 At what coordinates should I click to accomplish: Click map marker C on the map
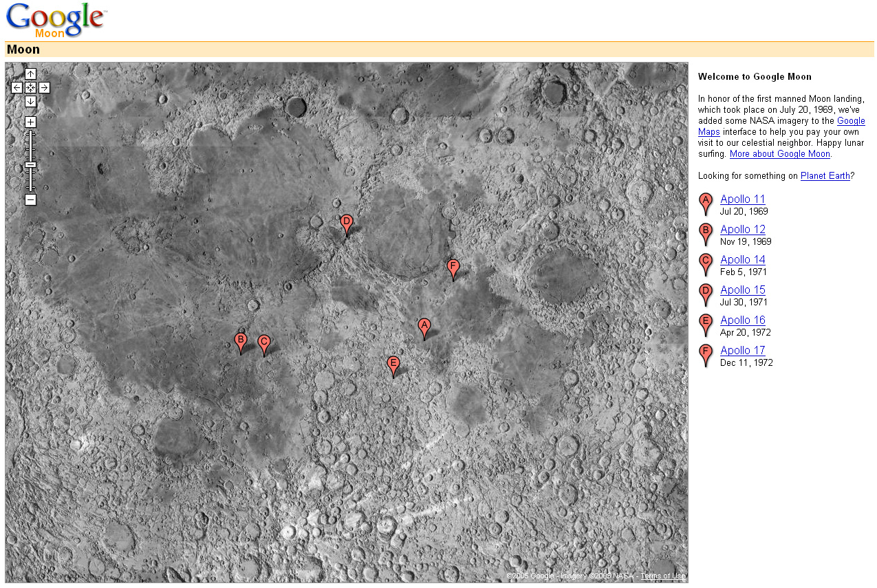point(263,342)
